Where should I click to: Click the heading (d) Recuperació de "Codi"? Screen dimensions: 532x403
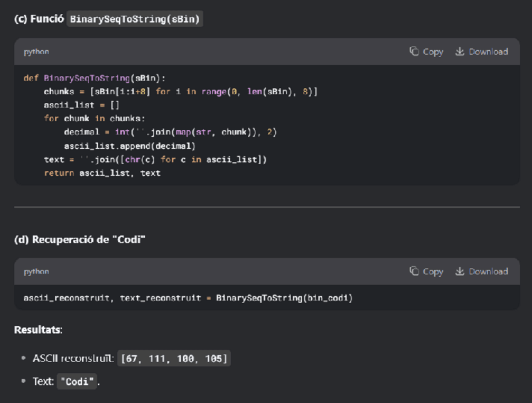coord(80,239)
